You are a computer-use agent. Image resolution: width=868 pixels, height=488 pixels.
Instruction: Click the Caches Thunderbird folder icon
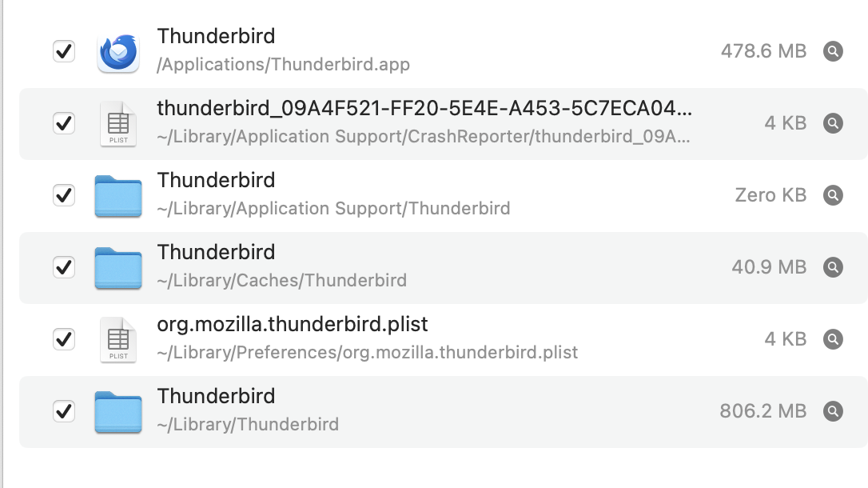click(x=118, y=268)
